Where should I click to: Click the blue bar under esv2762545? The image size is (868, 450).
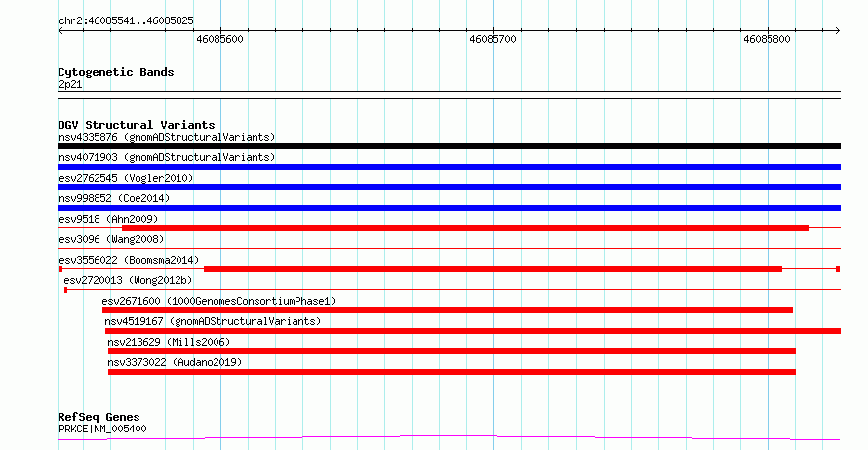click(x=449, y=187)
